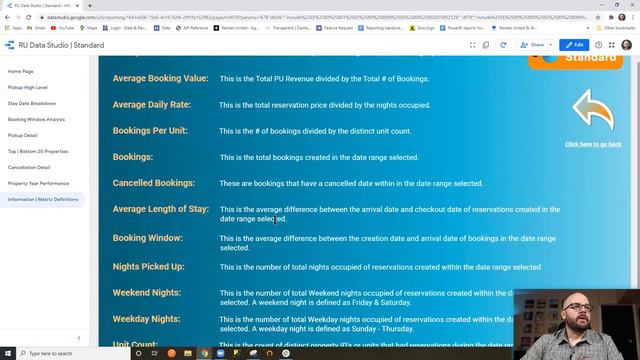Open a new browser tab with the plus
Viewport: 640px width, 360px height.
pos(90,5)
